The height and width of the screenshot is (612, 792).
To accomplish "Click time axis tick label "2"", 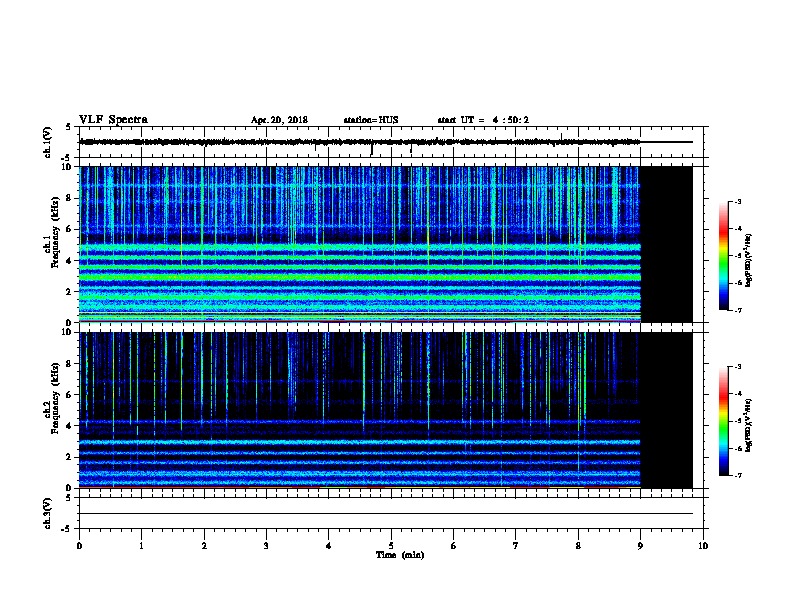I will click(x=204, y=545).
